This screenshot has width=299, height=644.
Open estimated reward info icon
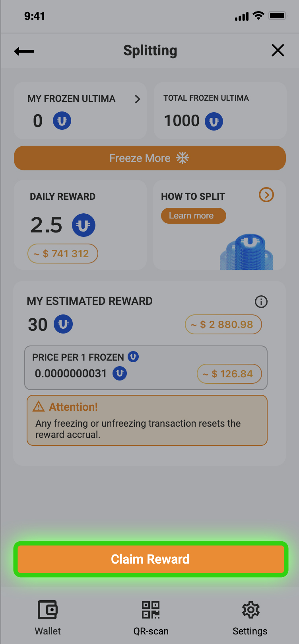[x=261, y=302]
